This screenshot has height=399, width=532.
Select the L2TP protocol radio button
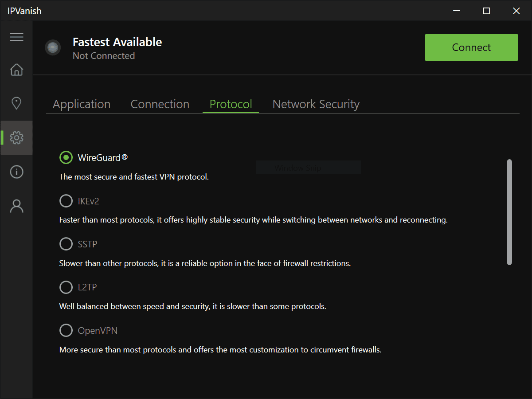coord(66,287)
